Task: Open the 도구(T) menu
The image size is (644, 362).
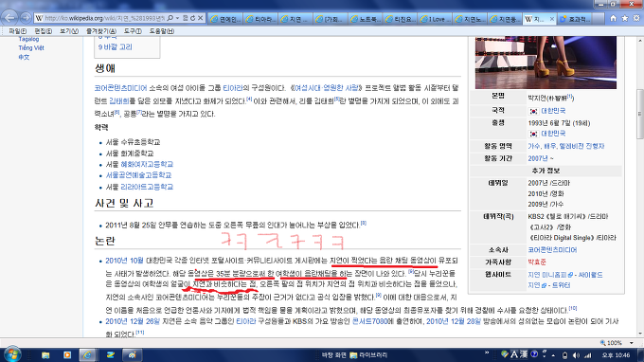Action: click(133, 31)
